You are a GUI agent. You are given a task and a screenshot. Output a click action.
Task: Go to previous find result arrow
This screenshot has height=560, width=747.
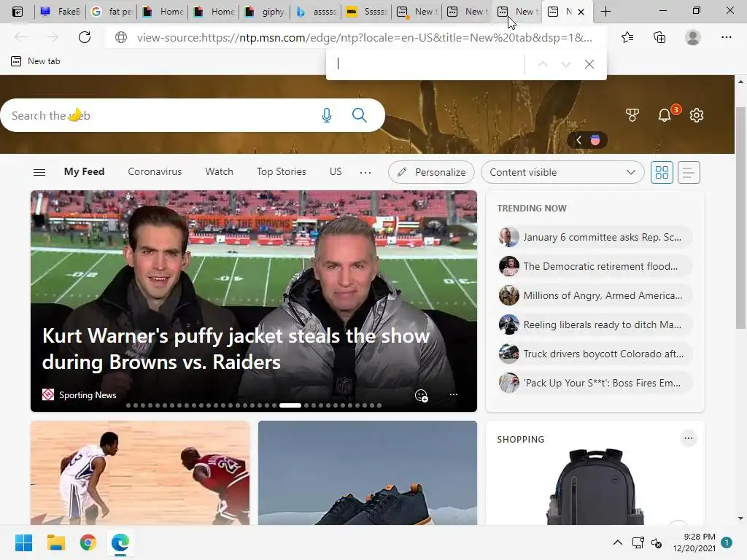pos(542,64)
